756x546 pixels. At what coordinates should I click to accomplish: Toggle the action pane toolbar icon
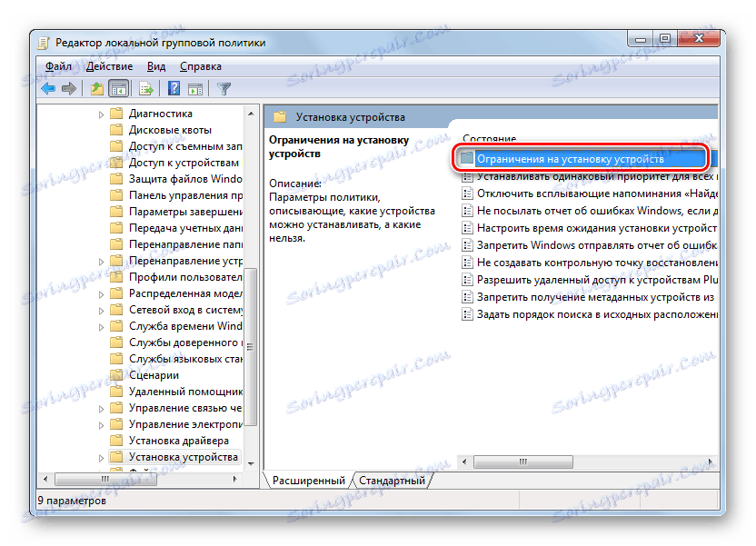click(195, 89)
